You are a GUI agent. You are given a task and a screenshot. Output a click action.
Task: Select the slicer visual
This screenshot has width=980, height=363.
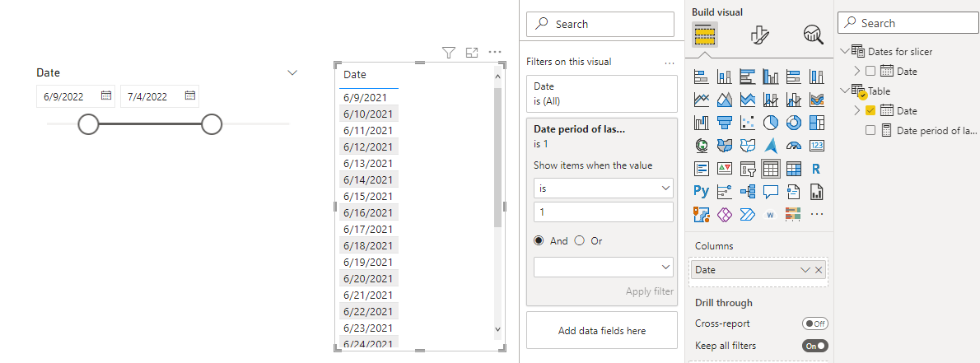748,169
